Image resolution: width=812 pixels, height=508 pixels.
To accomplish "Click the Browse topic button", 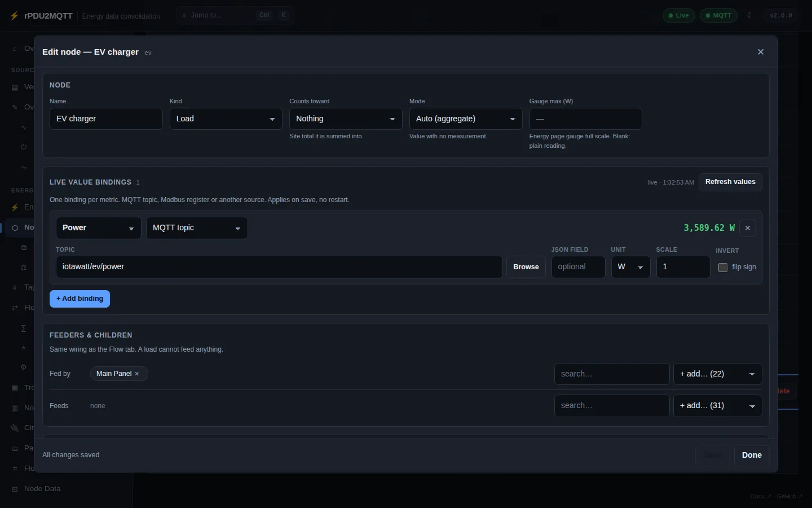I will [526, 267].
